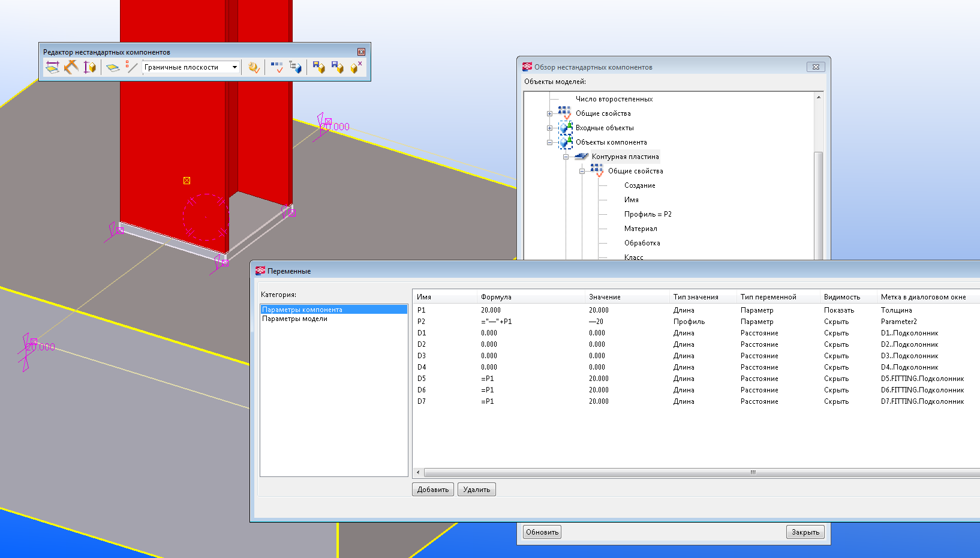980x558 pixels.
Task: Select the Параметры модели category
Action: [294, 319]
